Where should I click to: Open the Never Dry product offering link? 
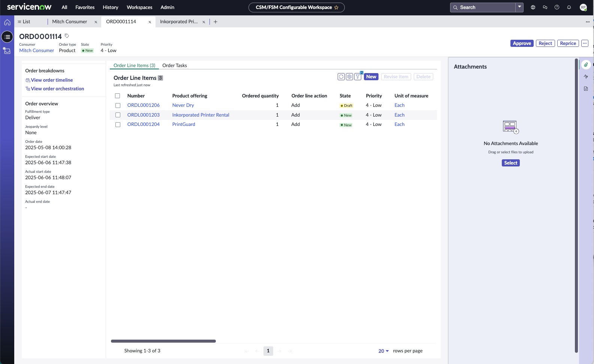[x=183, y=105]
